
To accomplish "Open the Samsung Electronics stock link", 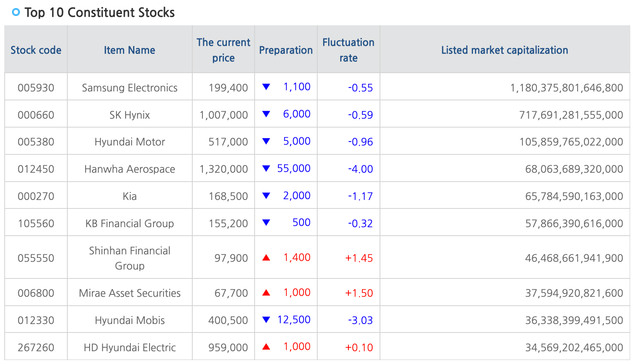I will coord(130,88).
